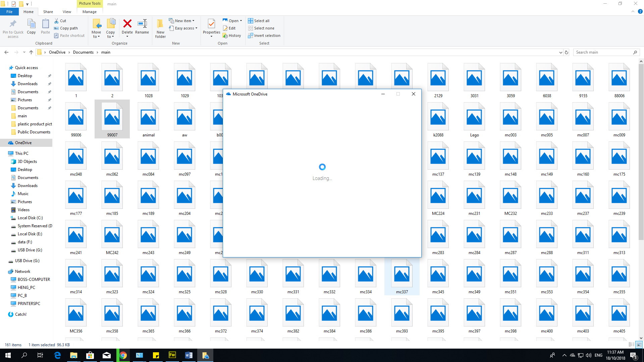
Task: Switch to large icons view toggle
Action: [x=639, y=345]
